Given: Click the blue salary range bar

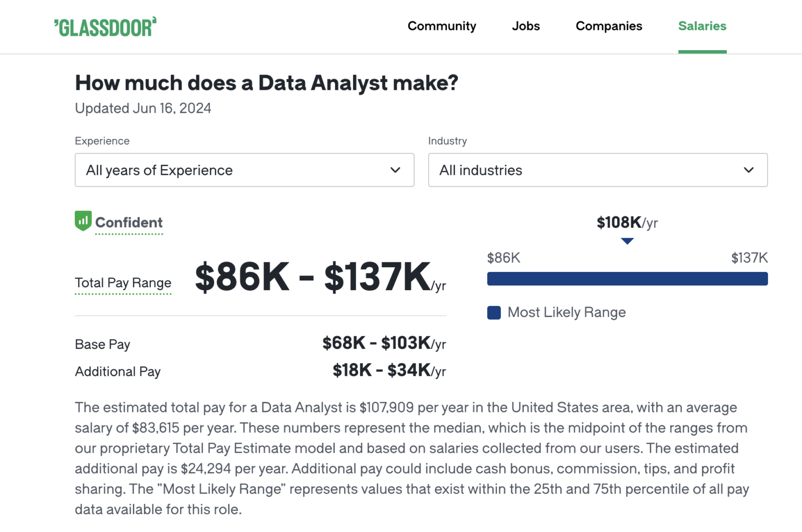Looking at the screenshot, I should click(x=627, y=279).
